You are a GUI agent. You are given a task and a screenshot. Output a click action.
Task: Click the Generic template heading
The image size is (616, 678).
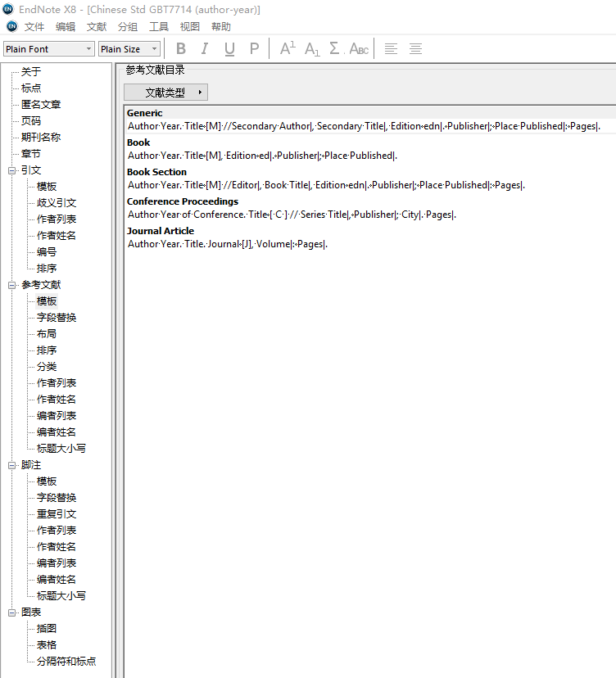pyautogui.click(x=144, y=113)
